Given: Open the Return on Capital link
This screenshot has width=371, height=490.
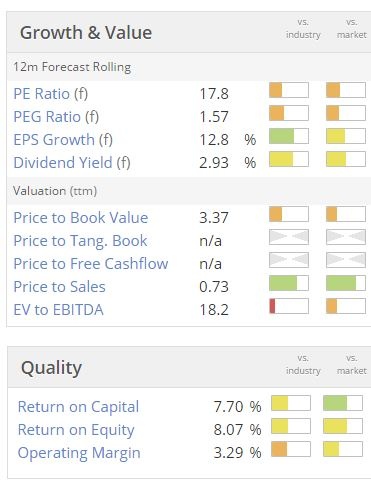Looking at the screenshot, I should click(x=78, y=407).
